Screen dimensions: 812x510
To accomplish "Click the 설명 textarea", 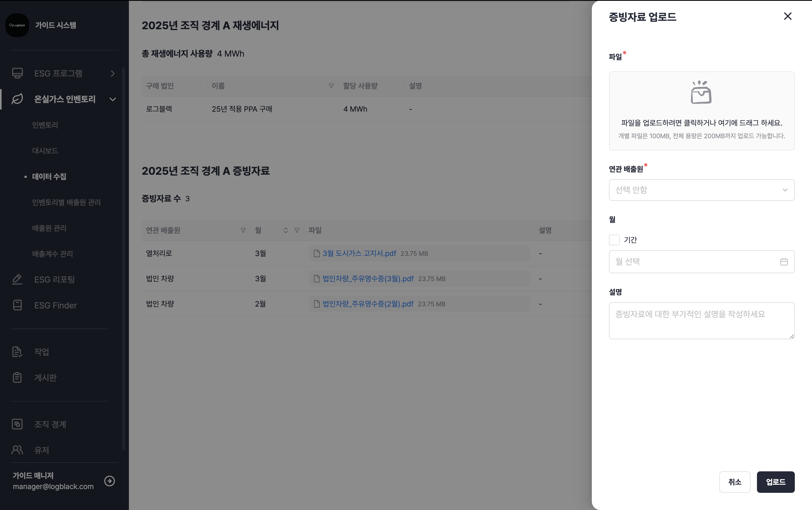I will coord(701,320).
